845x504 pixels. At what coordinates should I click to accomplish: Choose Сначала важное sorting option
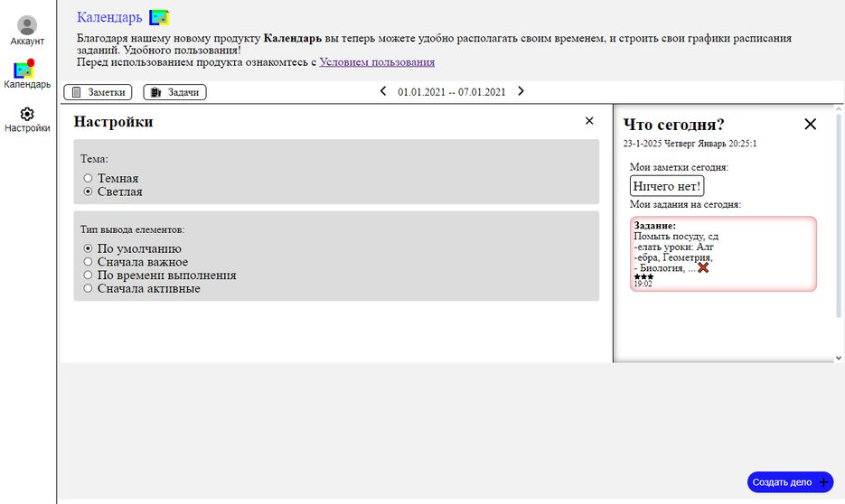point(89,262)
